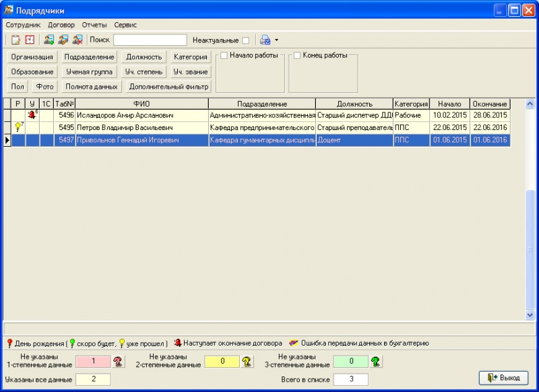Open the Сервис menu
Viewport: 539px width, 392px height.
pos(125,25)
